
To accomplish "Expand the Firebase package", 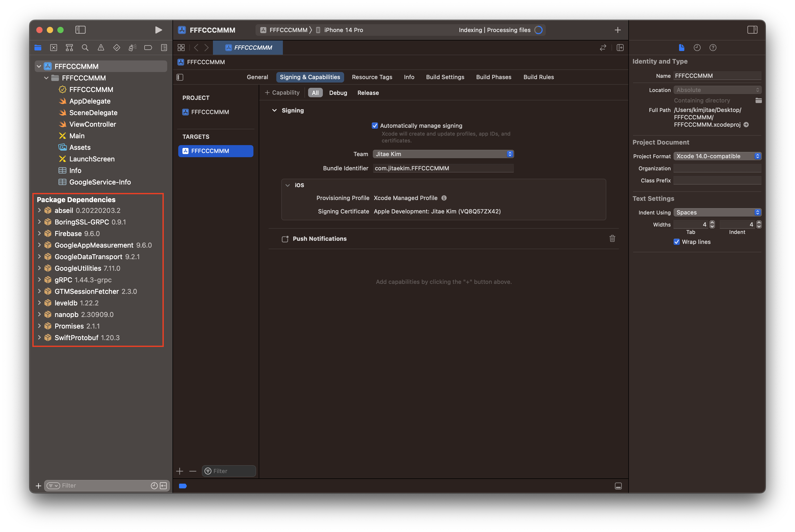I will [39, 233].
